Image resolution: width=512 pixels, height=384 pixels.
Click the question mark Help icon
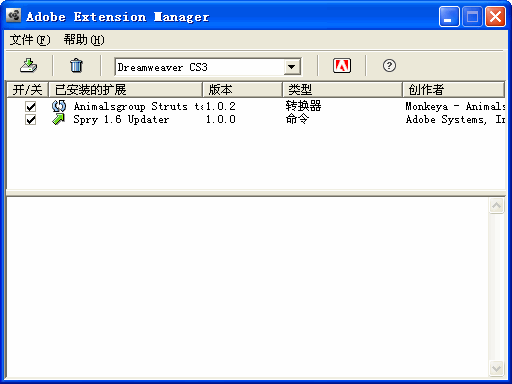389,66
